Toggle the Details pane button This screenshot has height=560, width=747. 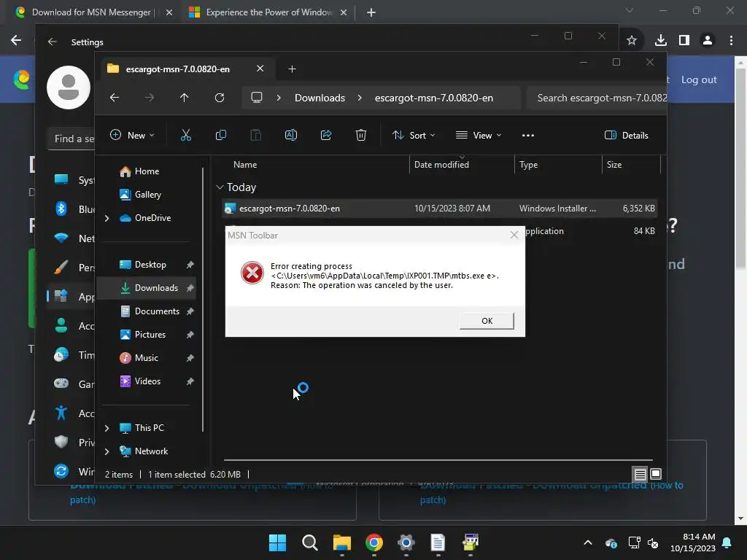point(626,135)
